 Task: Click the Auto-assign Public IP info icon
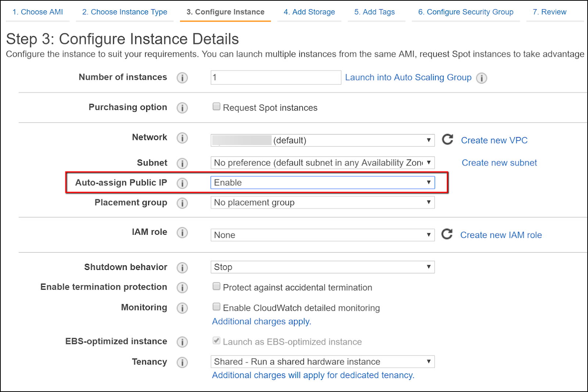(182, 183)
